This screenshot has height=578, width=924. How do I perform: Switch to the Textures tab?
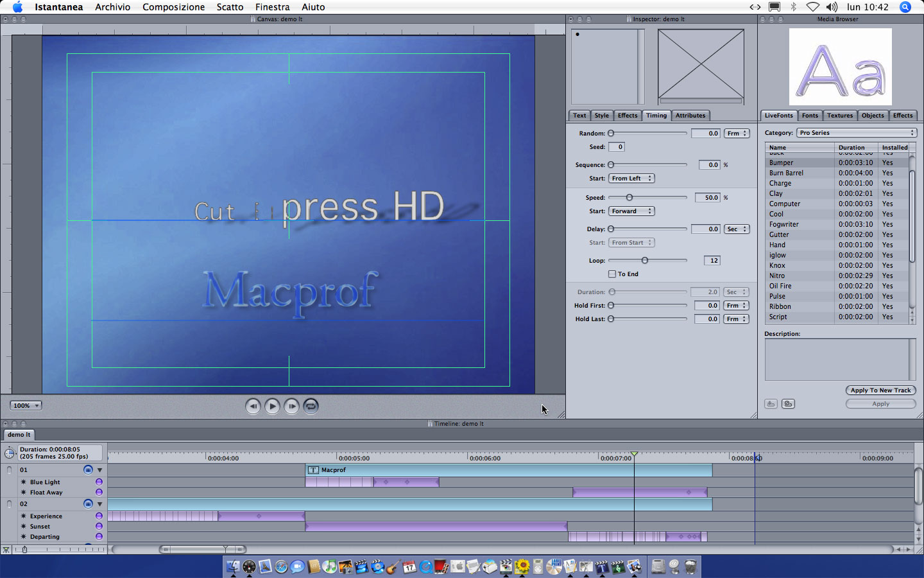tap(839, 116)
